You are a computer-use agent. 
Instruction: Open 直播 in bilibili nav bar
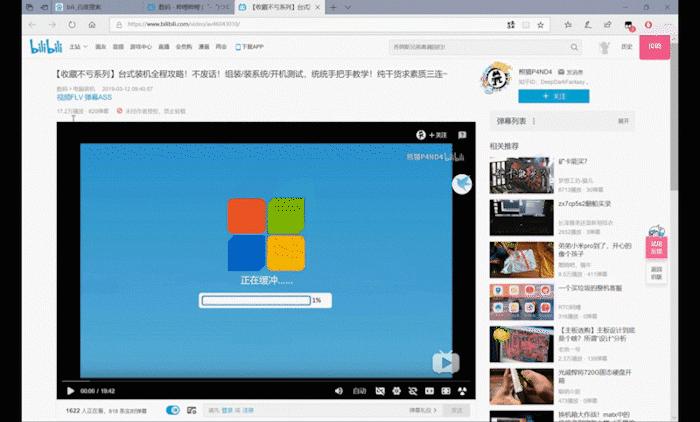164,46
